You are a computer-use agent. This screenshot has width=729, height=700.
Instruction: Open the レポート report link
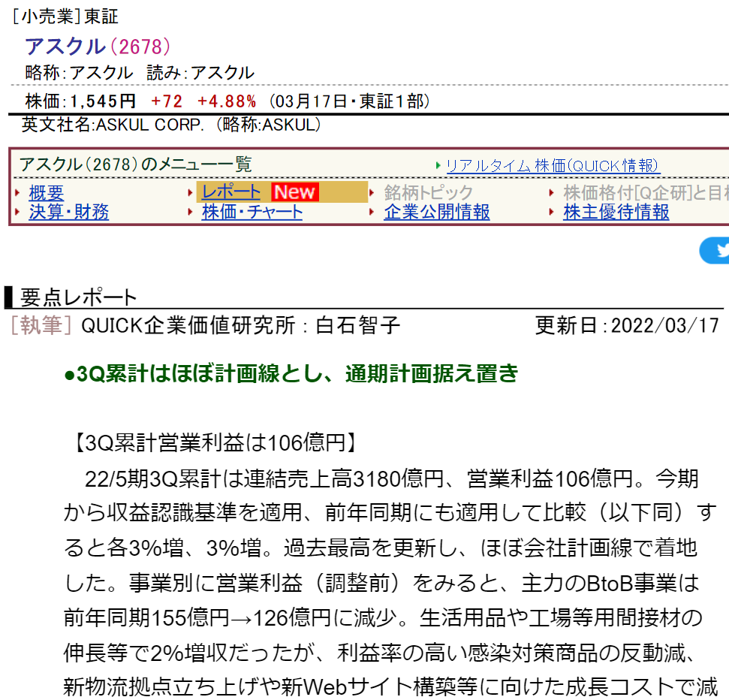(231, 192)
